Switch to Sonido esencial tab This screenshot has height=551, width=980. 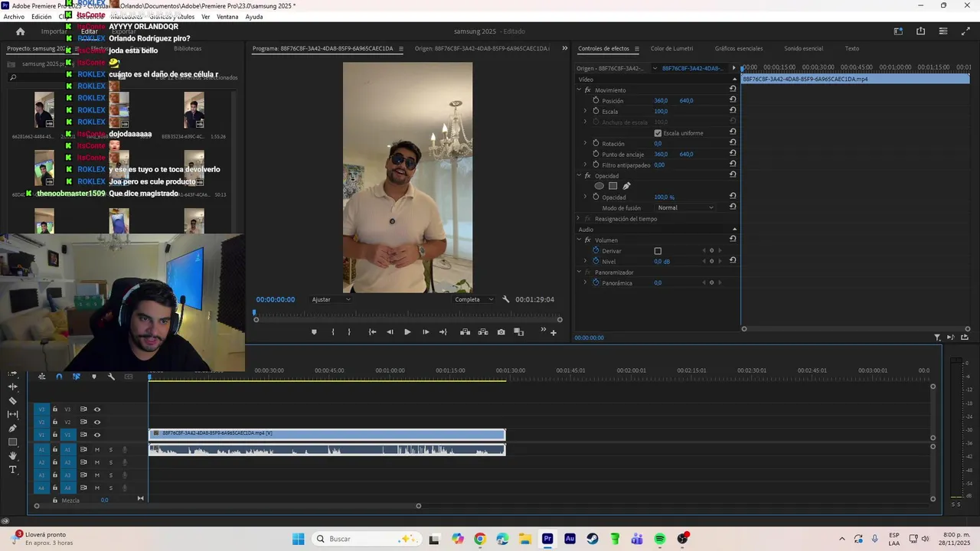[803, 48]
